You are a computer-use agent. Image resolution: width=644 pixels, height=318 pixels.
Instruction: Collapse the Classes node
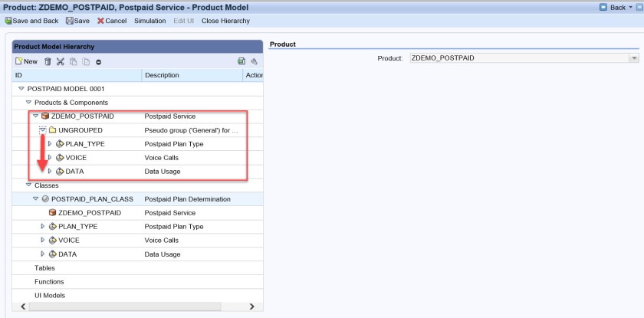[x=29, y=185]
